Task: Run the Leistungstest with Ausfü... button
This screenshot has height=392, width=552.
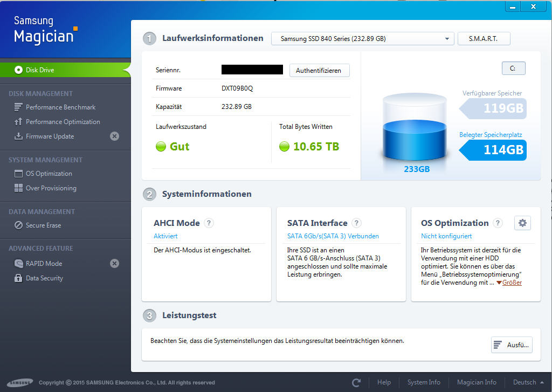Action: point(512,345)
